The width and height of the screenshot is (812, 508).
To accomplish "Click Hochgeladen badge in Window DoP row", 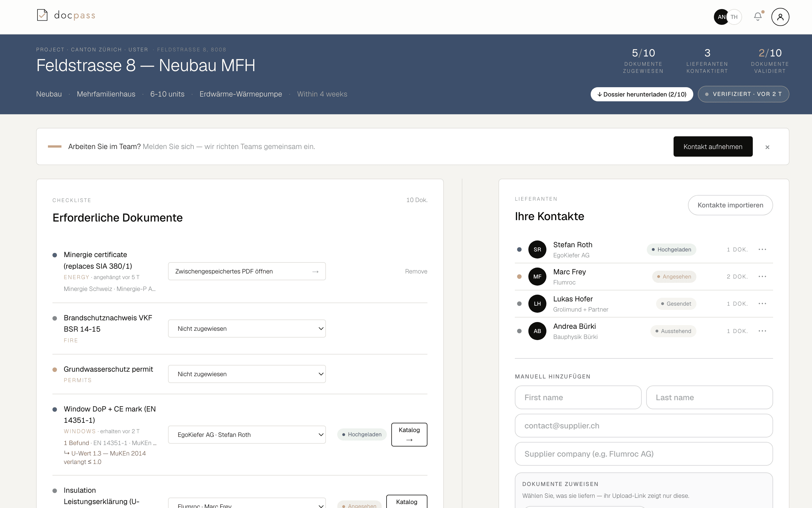I will (362, 434).
